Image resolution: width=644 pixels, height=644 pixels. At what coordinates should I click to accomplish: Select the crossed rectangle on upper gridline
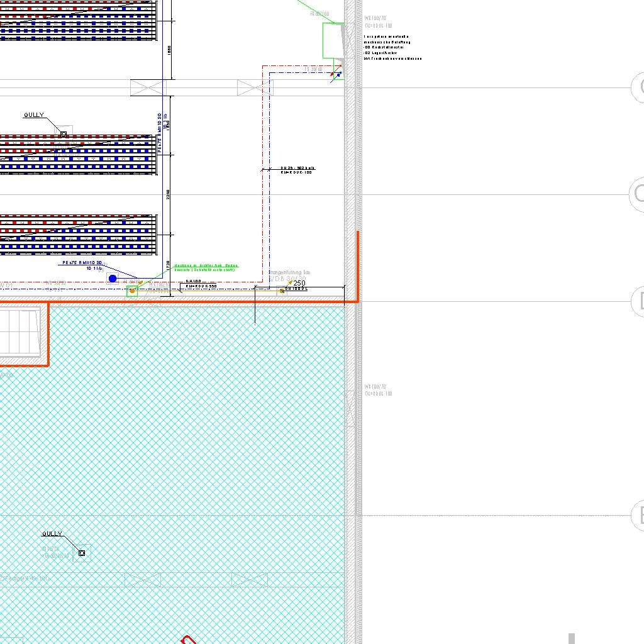[x=148, y=87]
